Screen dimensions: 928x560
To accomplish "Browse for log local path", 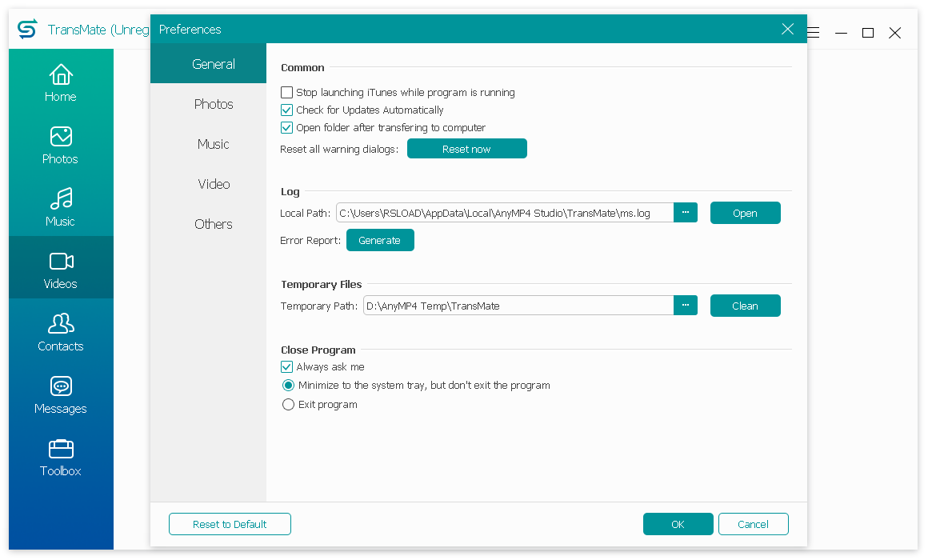I will (686, 213).
